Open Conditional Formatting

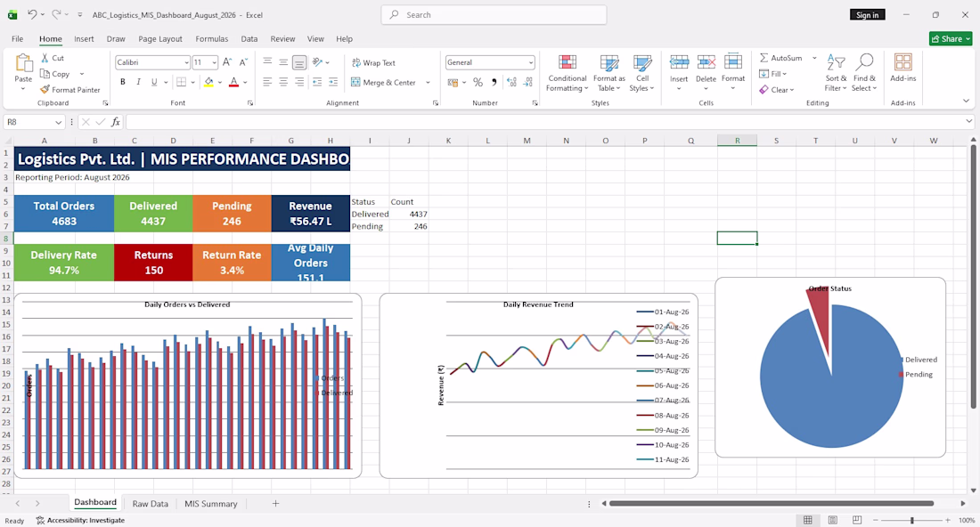pyautogui.click(x=567, y=72)
